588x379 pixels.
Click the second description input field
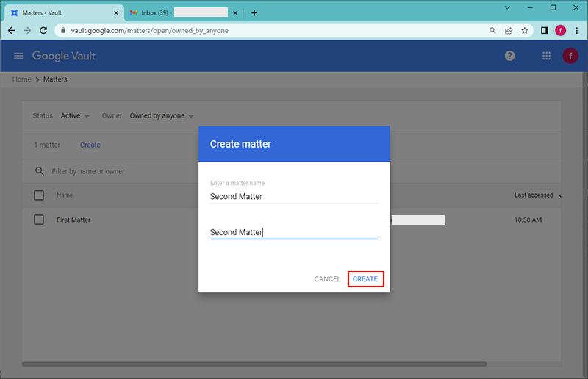[x=294, y=232]
